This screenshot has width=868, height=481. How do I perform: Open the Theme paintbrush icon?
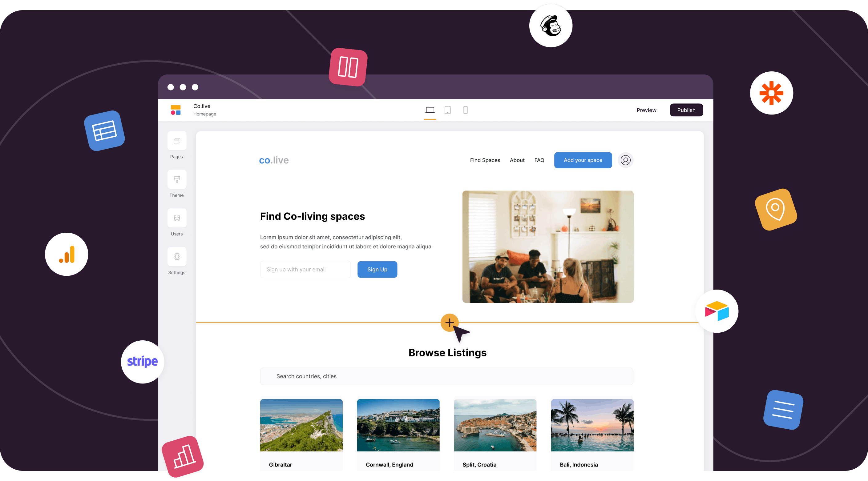(x=176, y=179)
